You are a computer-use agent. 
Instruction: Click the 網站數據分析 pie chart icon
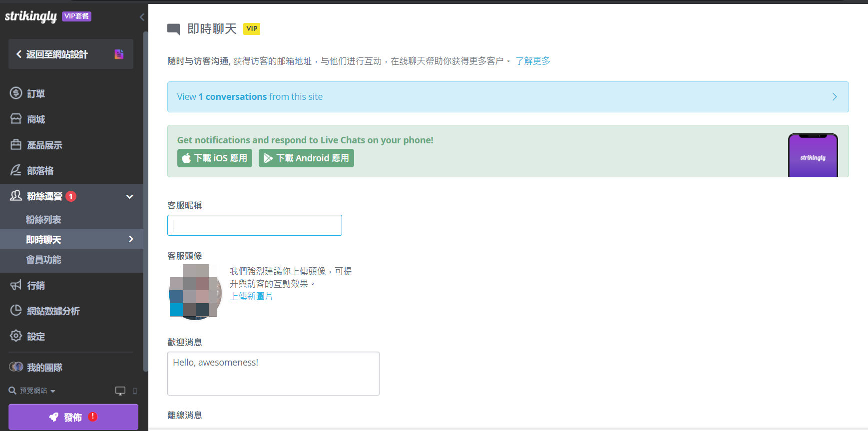tap(16, 311)
